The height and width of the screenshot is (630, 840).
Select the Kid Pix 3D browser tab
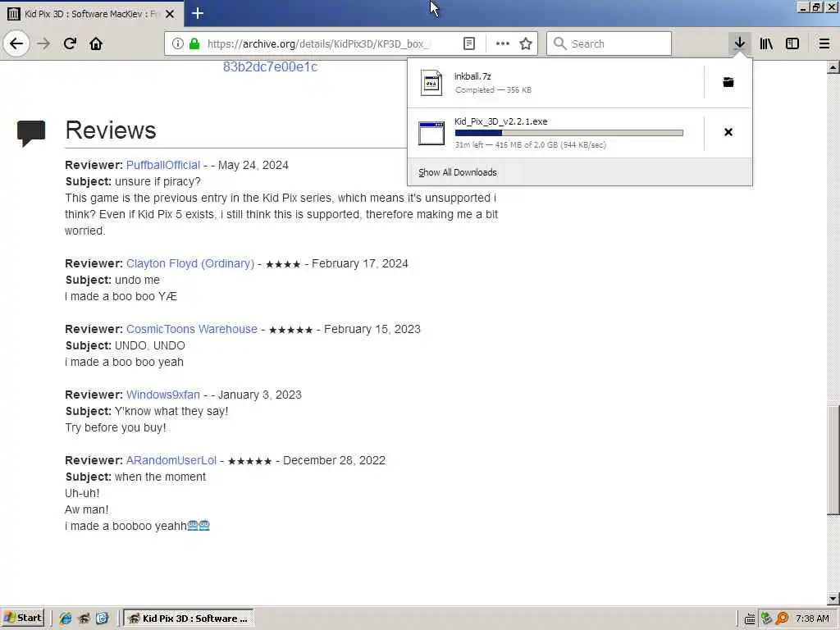click(x=92, y=14)
